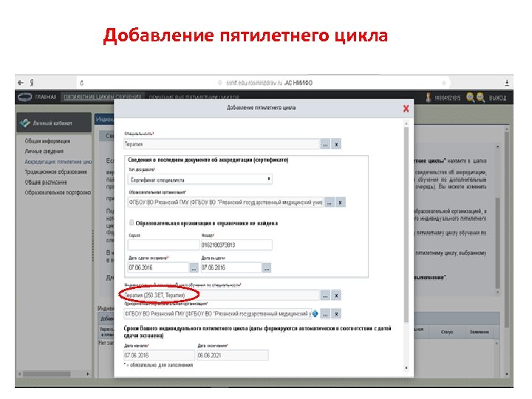Open lookup for Терапия (250 ЗЕТ) cycle field
Viewport: 532px width, 399px height.
click(325, 296)
